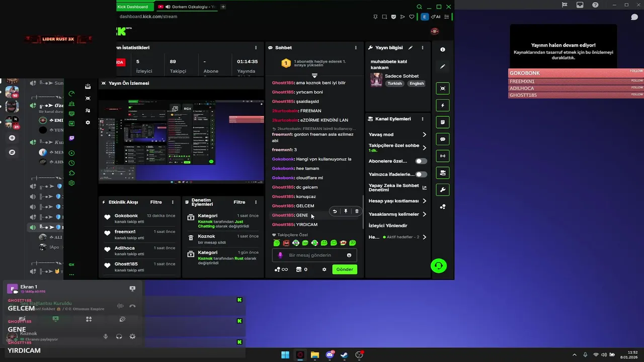Toggle the wrench stream info panel icon
Screen dimensions: 644x362
[443, 190]
